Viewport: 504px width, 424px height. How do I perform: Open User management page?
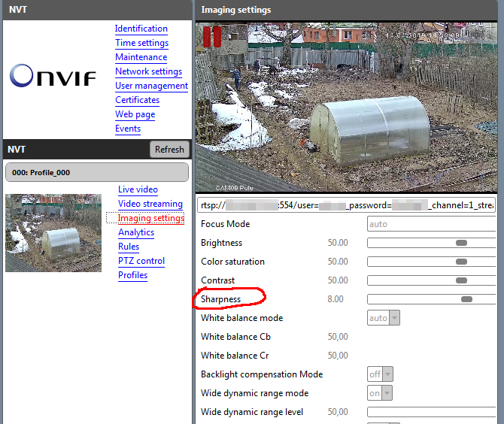pyautogui.click(x=151, y=86)
